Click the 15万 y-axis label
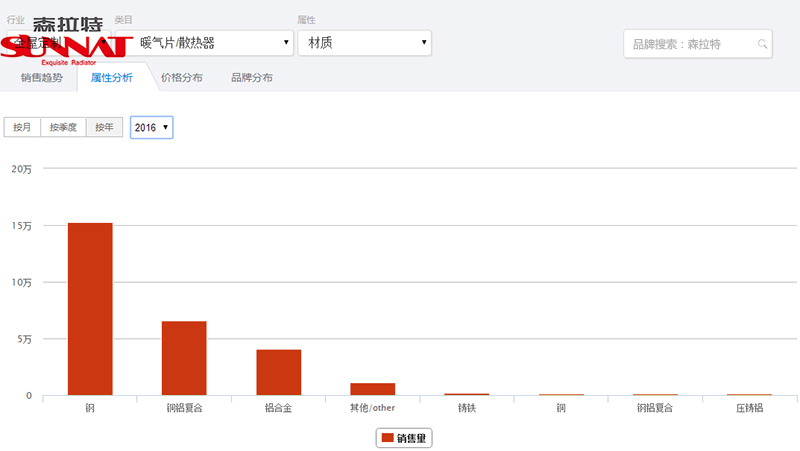 coord(21,226)
